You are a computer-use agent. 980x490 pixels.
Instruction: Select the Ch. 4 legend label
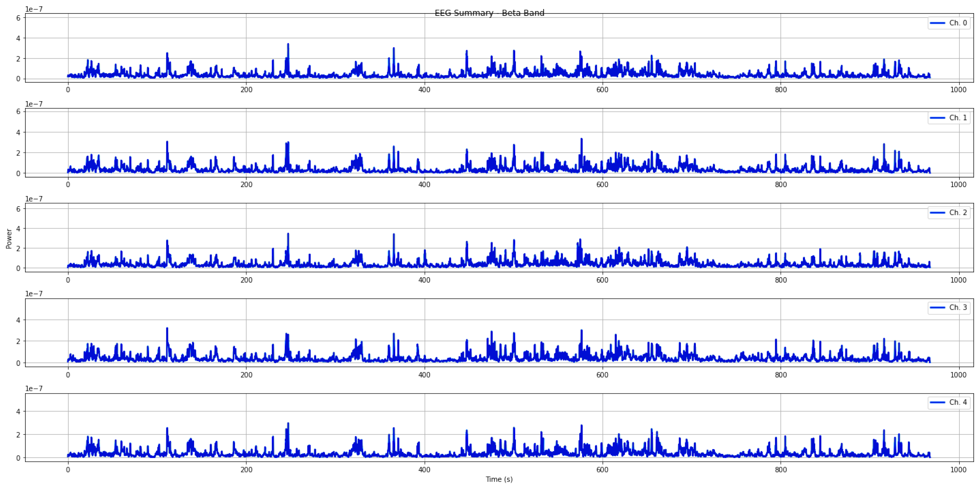coord(958,403)
